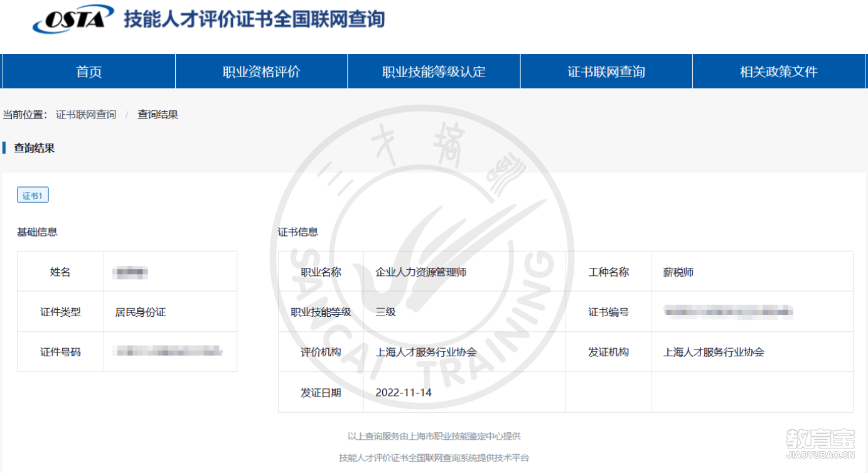Screen dimensions: 868x473
Task: Click the blurred 证书编号 value
Action: click(x=728, y=311)
